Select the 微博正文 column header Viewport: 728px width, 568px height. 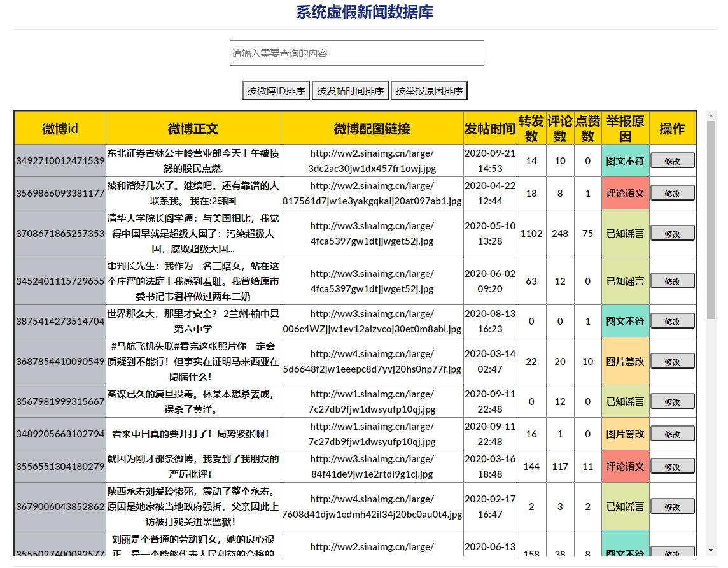[193, 129]
